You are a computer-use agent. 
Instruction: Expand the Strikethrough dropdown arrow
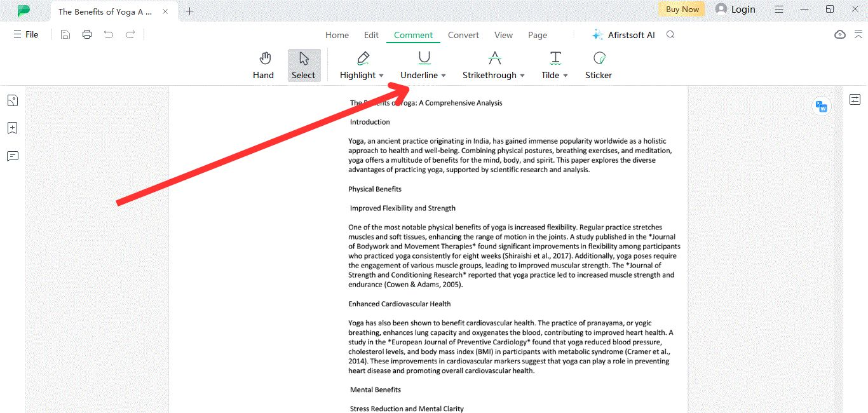[522, 76]
